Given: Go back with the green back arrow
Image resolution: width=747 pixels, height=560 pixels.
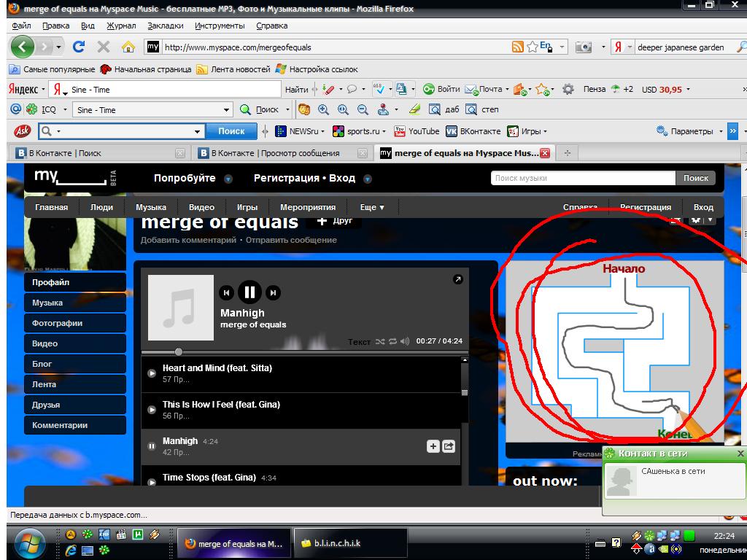Looking at the screenshot, I should 22,47.
